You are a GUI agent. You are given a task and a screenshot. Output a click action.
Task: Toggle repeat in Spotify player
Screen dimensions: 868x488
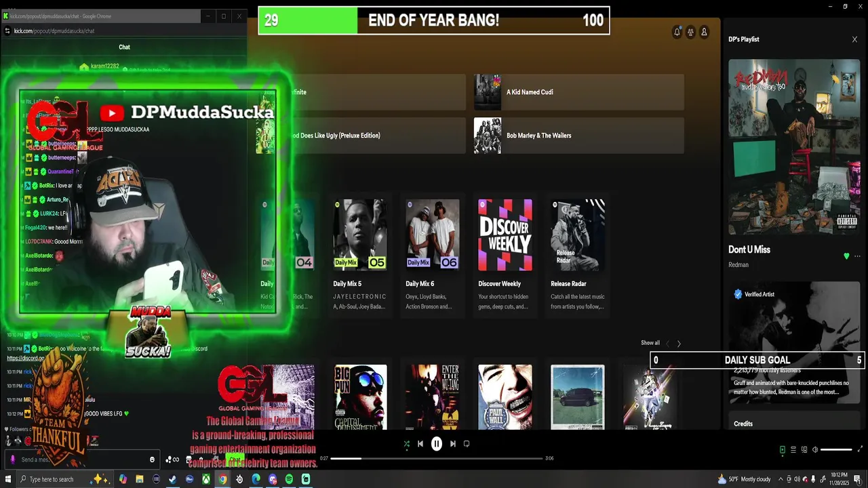(x=467, y=444)
